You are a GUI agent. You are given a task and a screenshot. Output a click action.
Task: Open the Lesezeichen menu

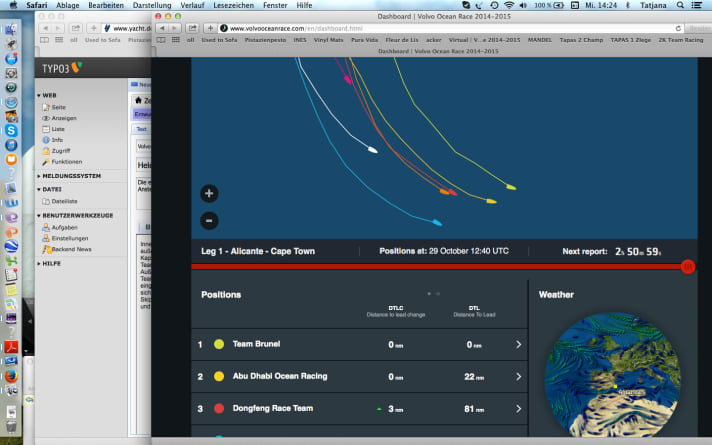233,5
